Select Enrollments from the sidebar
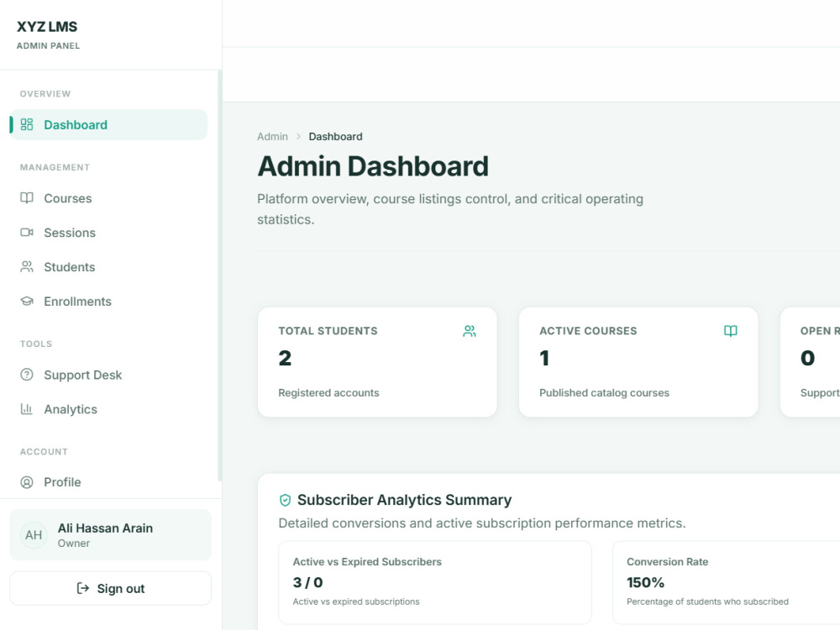 [108, 301]
